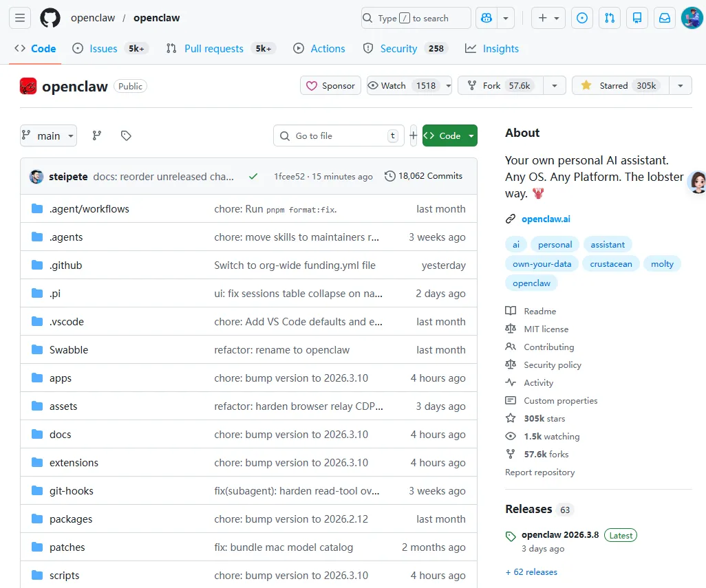The height and width of the screenshot is (588, 706).
Task: Open the assets folder
Action: 63,406
